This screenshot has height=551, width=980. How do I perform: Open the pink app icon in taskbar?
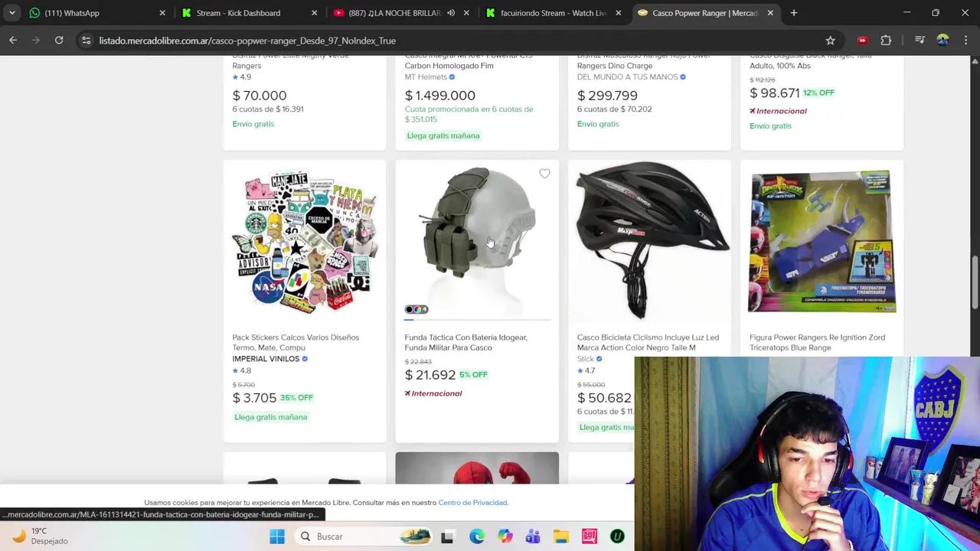click(x=590, y=536)
